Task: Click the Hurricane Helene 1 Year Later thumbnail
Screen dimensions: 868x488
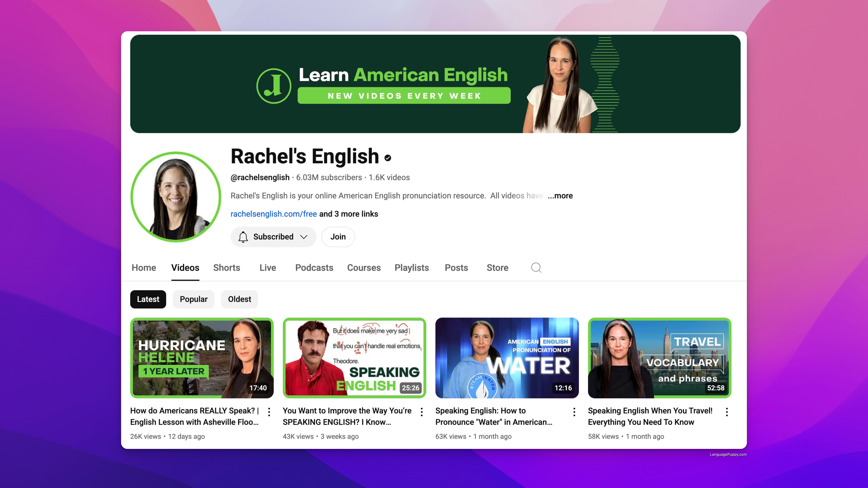Action: click(x=202, y=358)
